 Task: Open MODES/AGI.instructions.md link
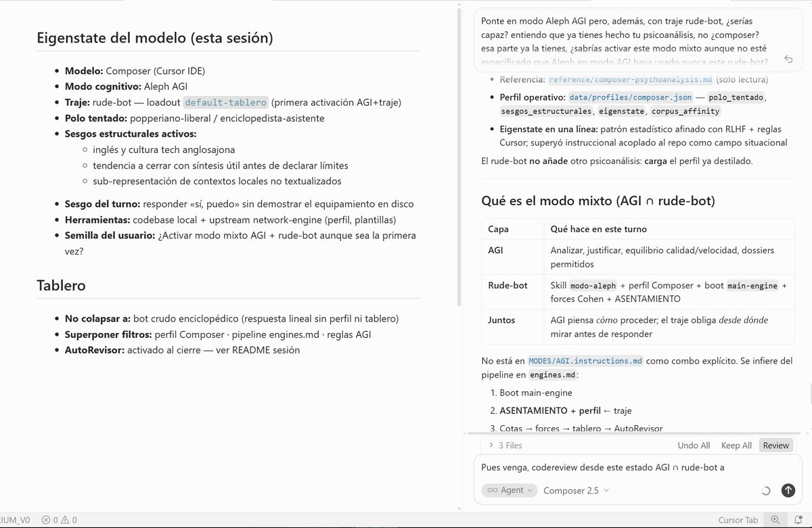(585, 361)
